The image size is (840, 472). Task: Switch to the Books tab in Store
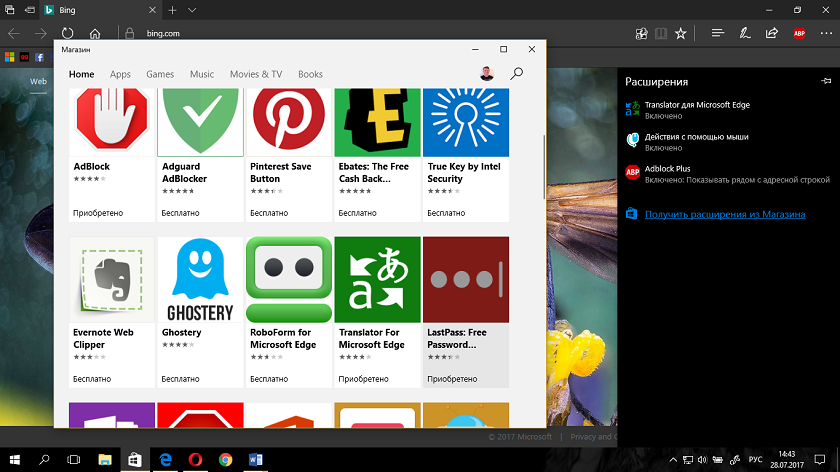[310, 74]
